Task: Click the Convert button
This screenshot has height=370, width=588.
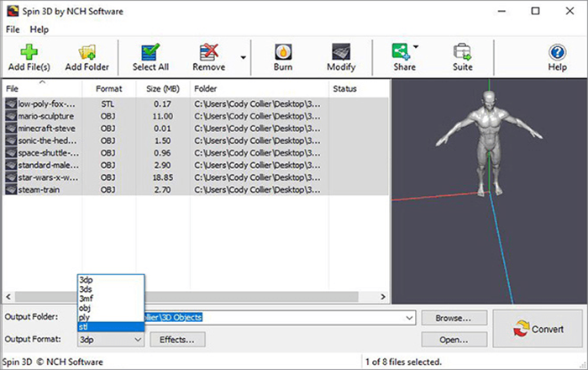Action: (538, 329)
